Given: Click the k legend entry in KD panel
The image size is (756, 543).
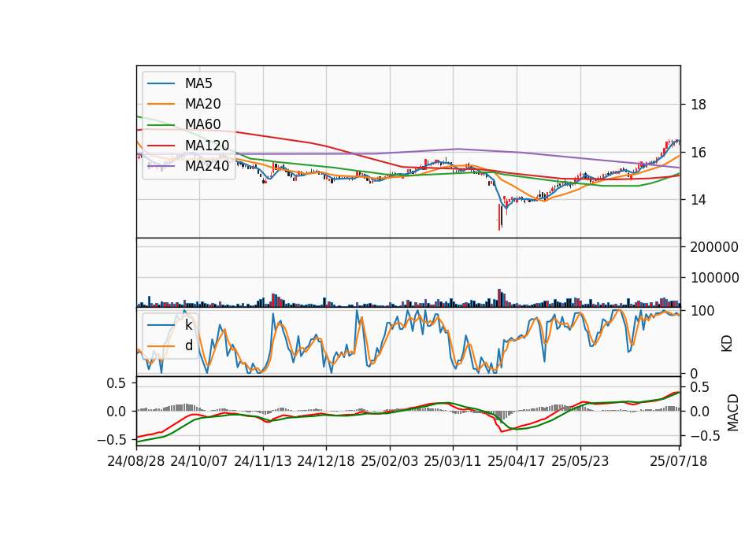Looking at the screenshot, I should coord(170,325).
